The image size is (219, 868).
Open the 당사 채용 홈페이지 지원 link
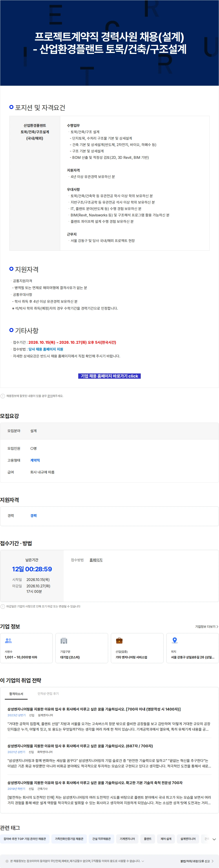(x=46, y=349)
